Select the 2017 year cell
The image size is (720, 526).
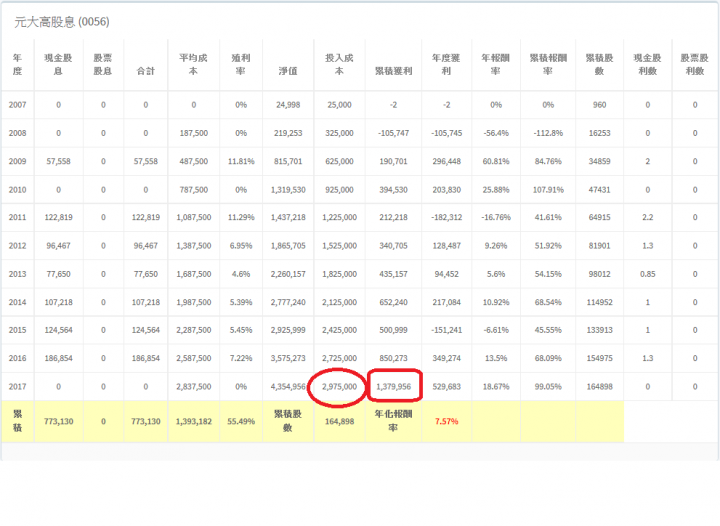click(x=17, y=387)
